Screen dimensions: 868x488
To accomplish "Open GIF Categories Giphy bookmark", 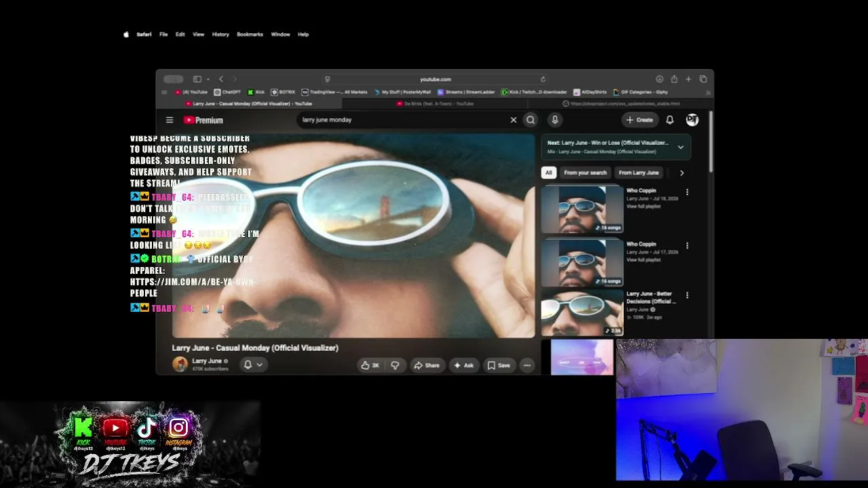I will 641,92.
